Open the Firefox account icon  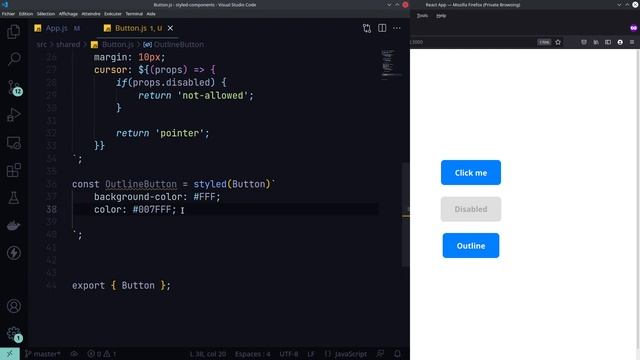pos(620,42)
